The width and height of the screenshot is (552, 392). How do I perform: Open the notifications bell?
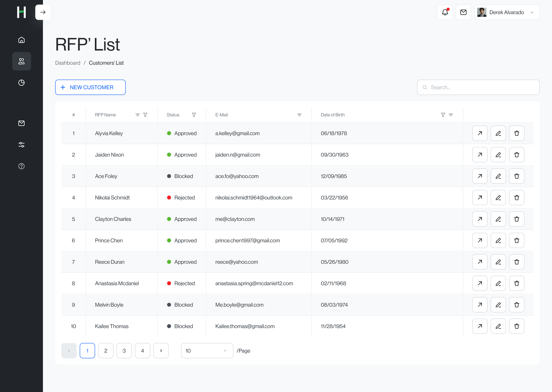pyautogui.click(x=445, y=12)
